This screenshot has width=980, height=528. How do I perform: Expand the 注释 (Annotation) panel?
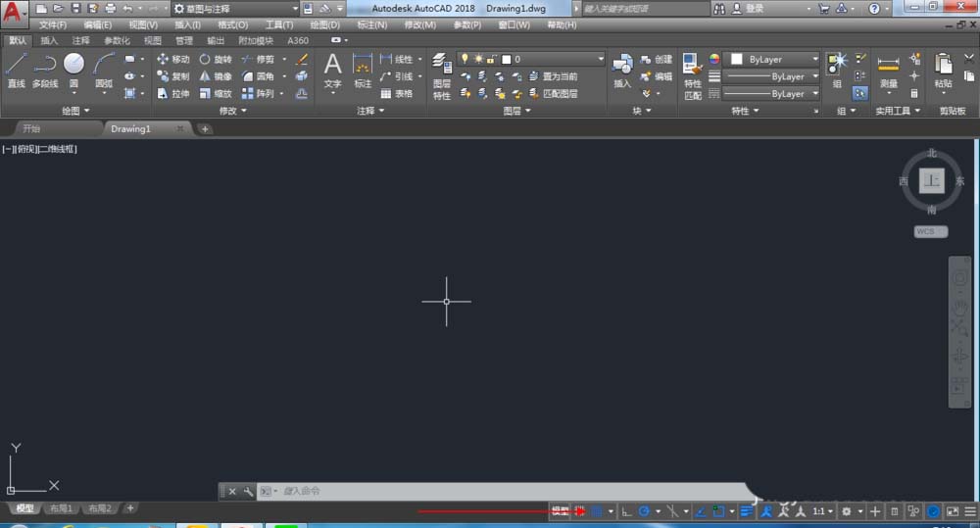[x=370, y=111]
